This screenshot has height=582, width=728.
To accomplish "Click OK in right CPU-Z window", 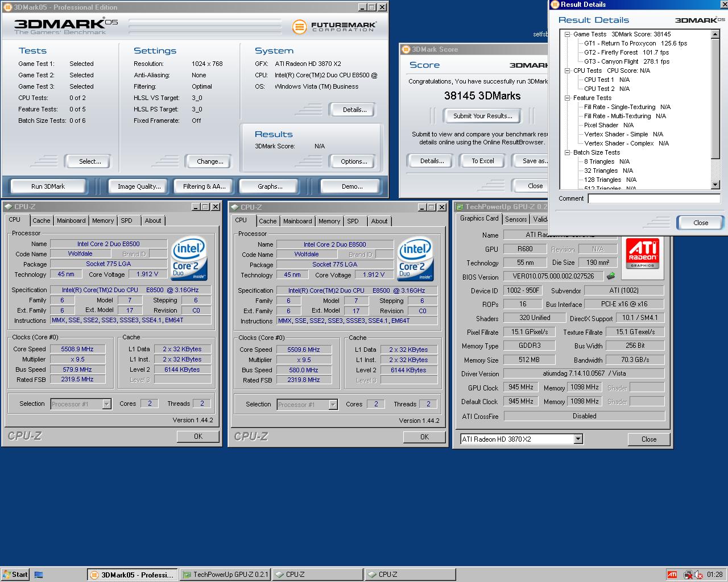I will click(424, 437).
